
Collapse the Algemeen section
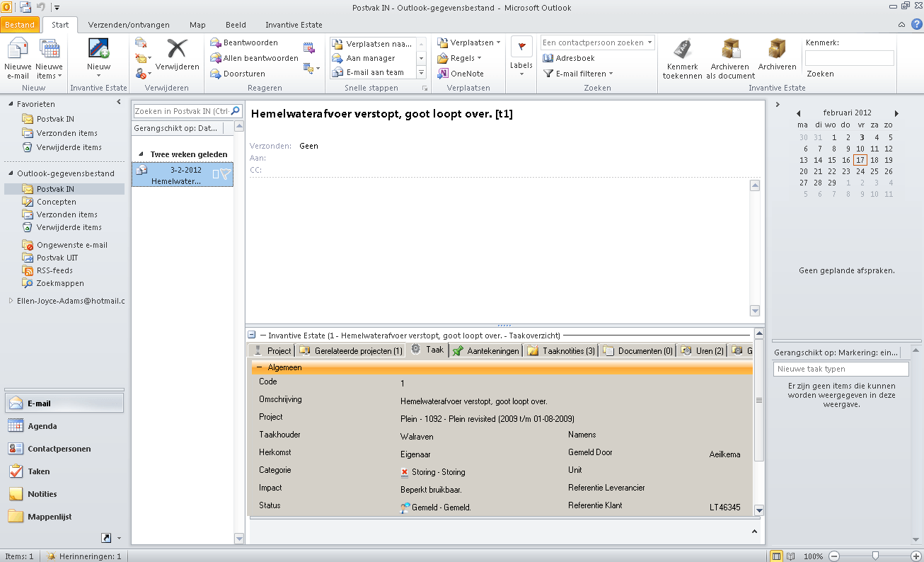259,367
